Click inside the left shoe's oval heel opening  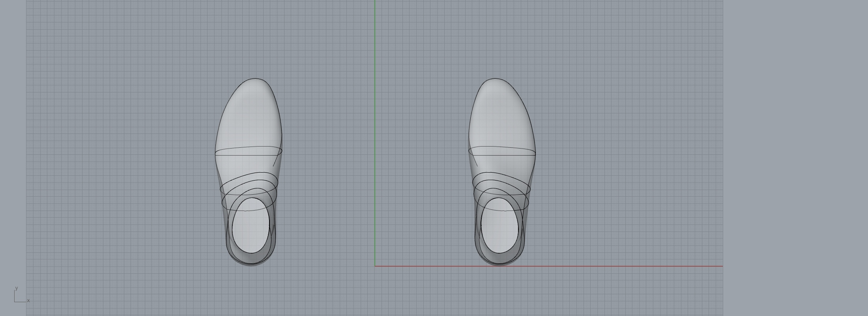(251, 226)
